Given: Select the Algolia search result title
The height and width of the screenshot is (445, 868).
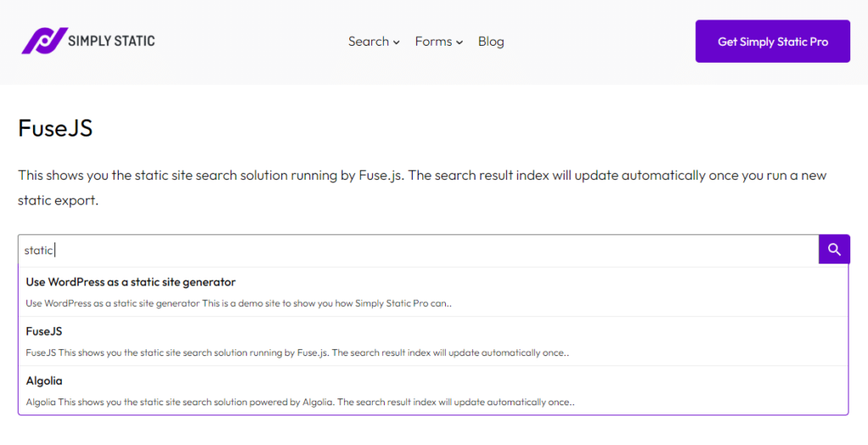Looking at the screenshot, I should pos(44,381).
